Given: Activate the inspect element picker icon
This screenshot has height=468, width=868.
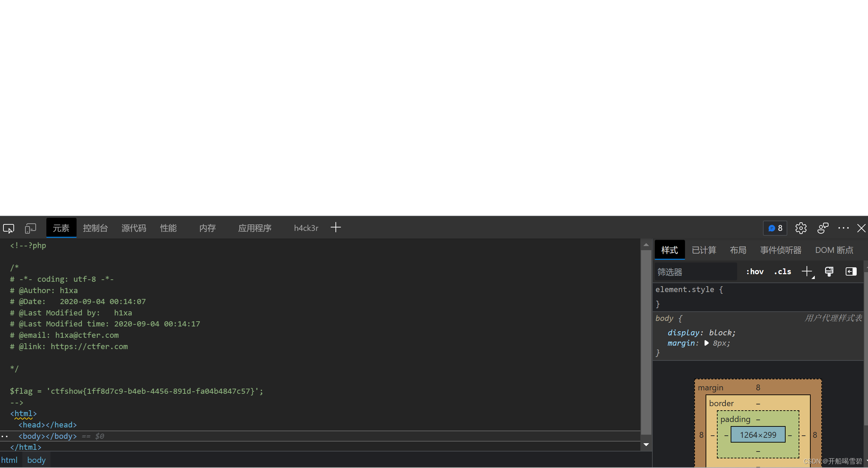Looking at the screenshot, I should pyautogui.click(x=9, y=228).
